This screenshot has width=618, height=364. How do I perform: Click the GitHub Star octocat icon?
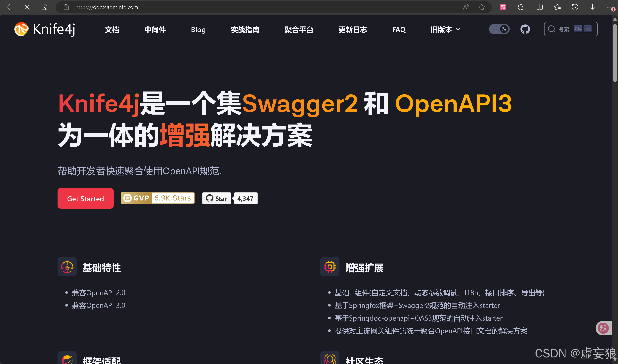coord(210,198)
